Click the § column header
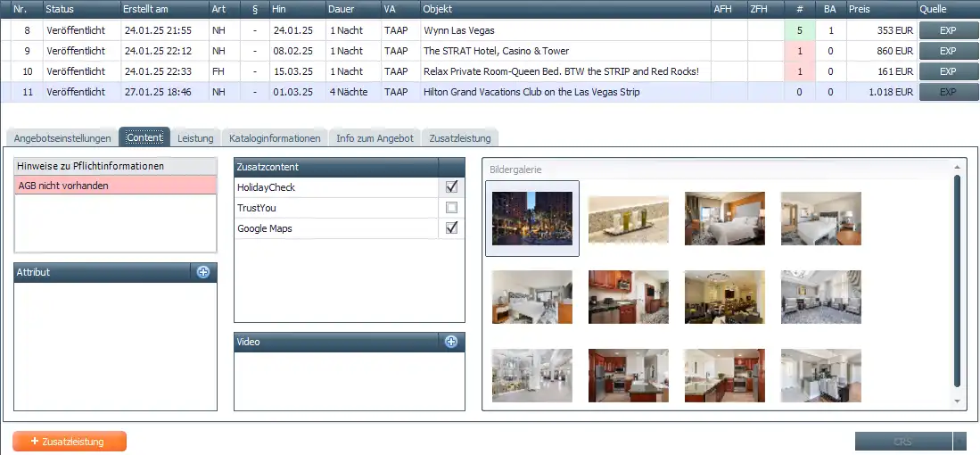 click(254, 10)
